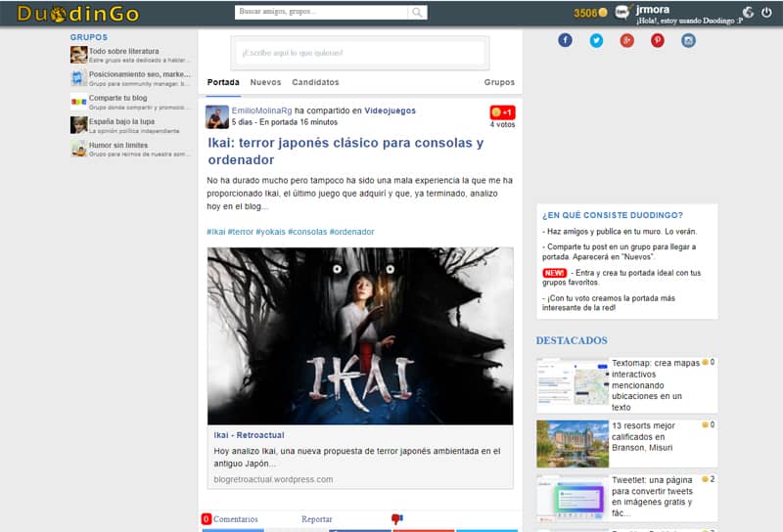Click the globe notifications icon
Viewport: 783px width, 532px height.
748,13
